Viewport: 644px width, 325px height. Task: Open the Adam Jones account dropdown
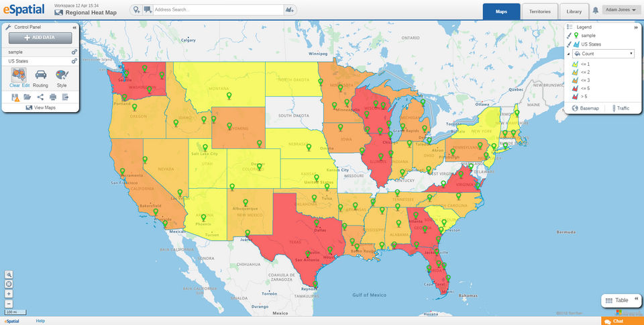coord(621,10)
